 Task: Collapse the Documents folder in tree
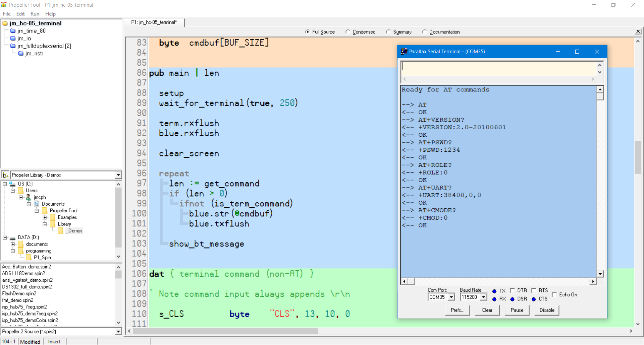[29, 204]
